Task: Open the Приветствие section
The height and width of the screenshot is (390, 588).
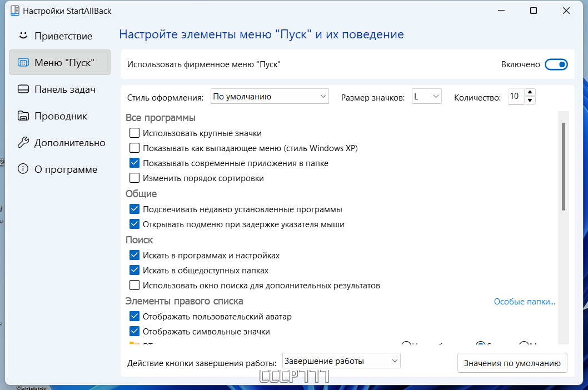Action: point(60,36)
